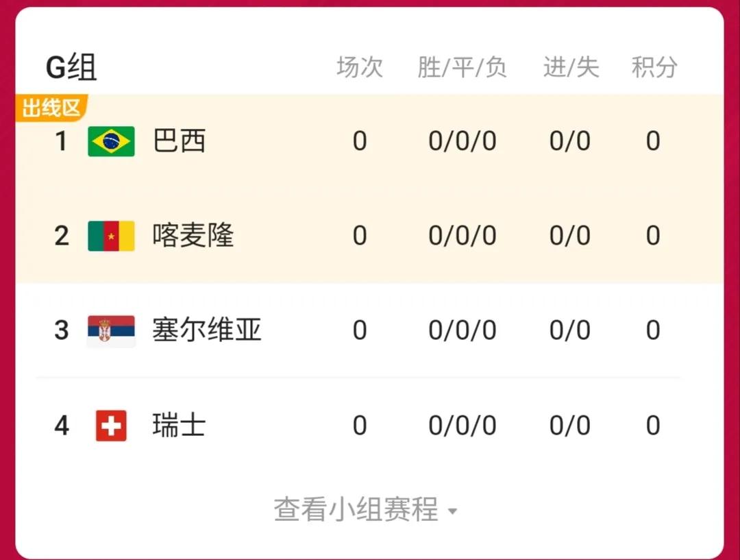
Task: Open the 塞尔维亚 team page
Action: click(x=205, y=330)
